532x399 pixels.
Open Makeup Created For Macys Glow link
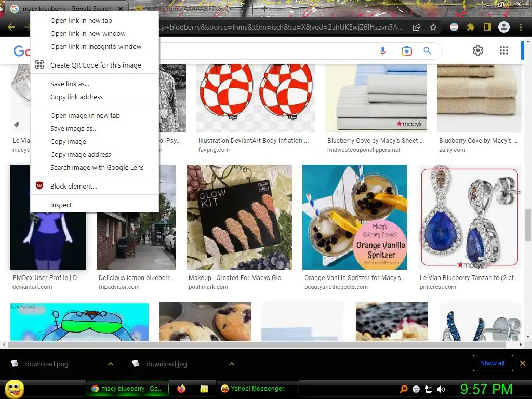(x=237, y=277)
